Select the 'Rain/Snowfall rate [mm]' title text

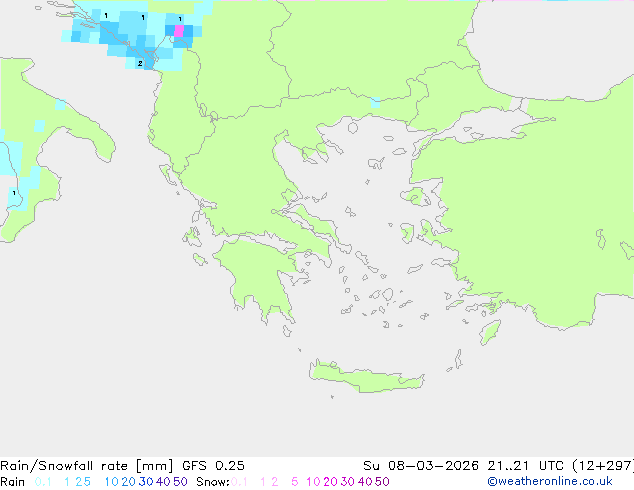(87, 466)
